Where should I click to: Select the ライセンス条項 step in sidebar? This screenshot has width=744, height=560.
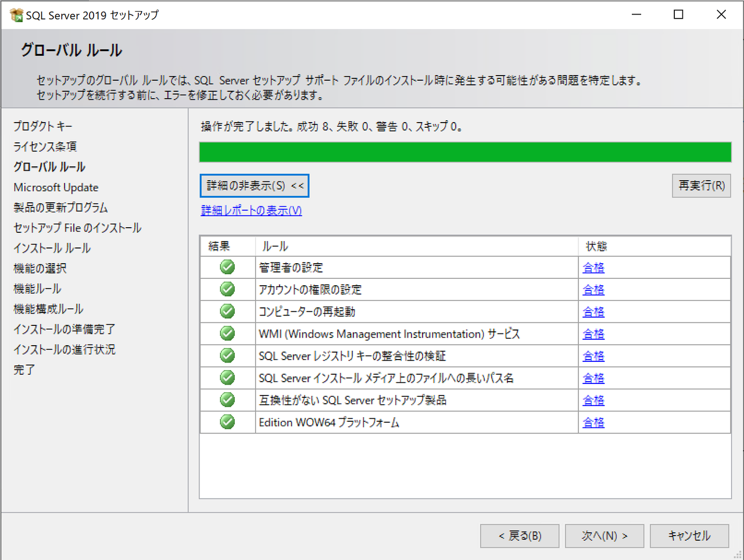[x=45, y=146]
